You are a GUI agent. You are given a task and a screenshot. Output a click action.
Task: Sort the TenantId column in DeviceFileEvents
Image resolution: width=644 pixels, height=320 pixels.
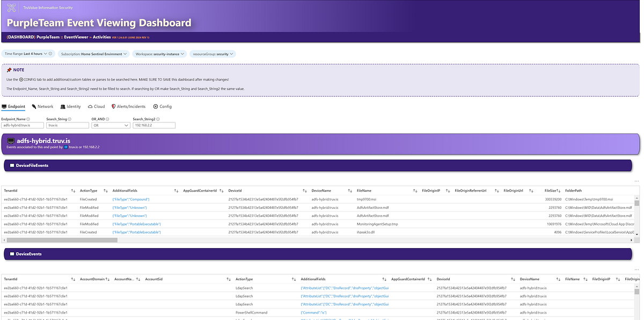(x=74, y=191)
